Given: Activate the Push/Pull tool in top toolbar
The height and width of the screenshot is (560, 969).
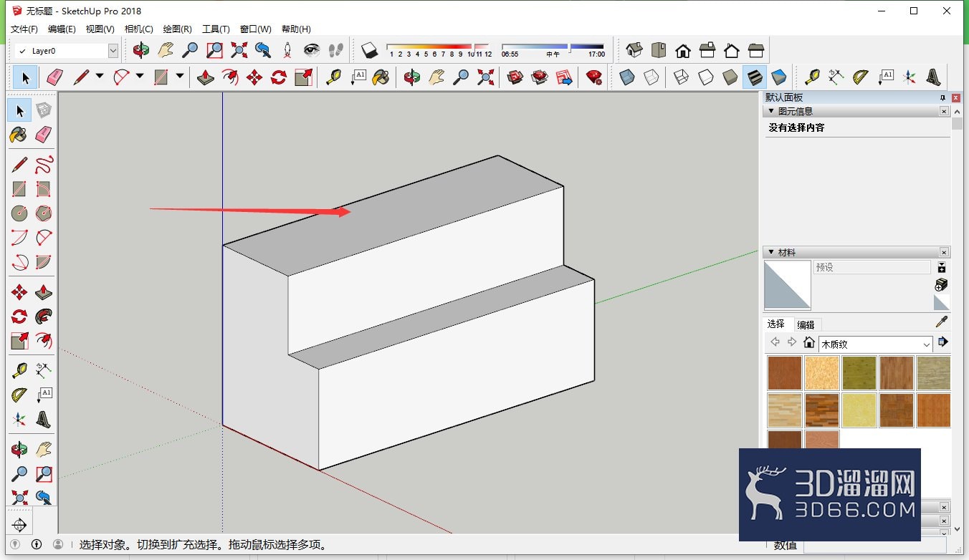Looking at the screenshot, I should 206,77.
